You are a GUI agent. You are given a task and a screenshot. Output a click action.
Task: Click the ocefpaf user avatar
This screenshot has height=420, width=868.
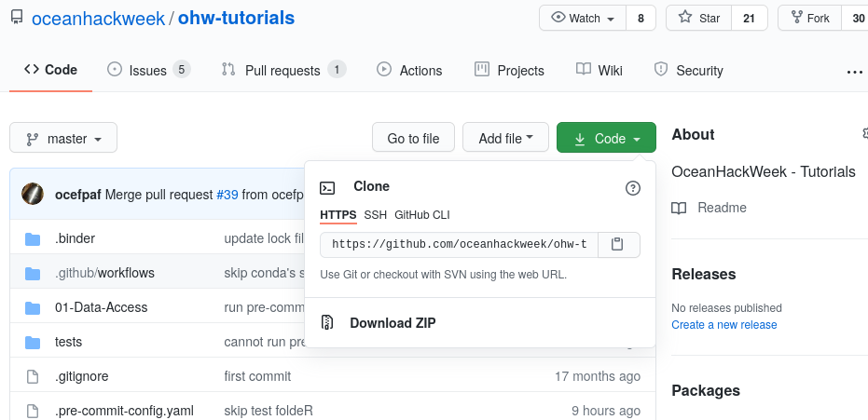[33, 194]
